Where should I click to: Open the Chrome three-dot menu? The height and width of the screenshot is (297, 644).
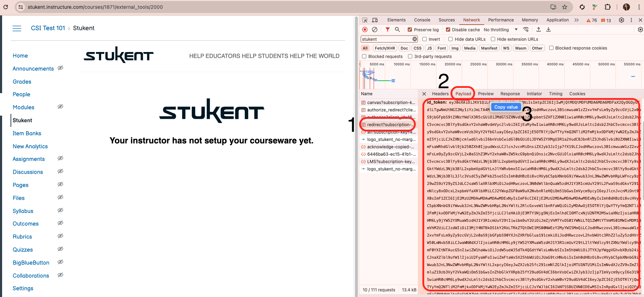click(x=639, y=7)
